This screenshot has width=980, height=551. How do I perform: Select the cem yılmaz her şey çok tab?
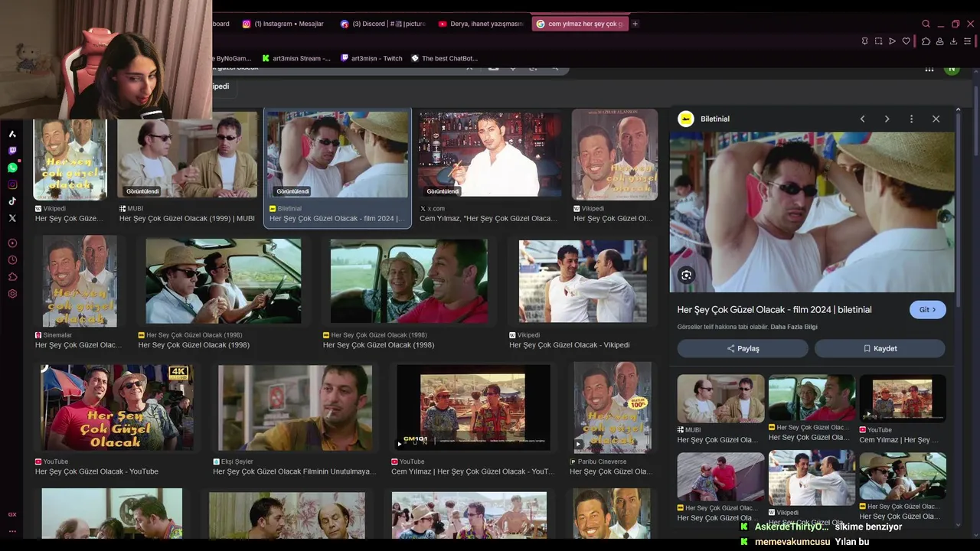point(580,24)
